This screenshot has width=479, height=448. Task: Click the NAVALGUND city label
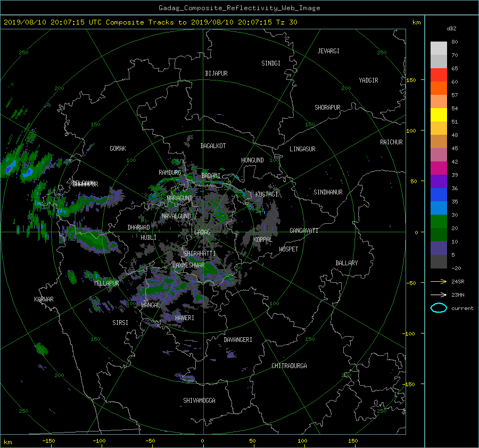click(176, 216)
